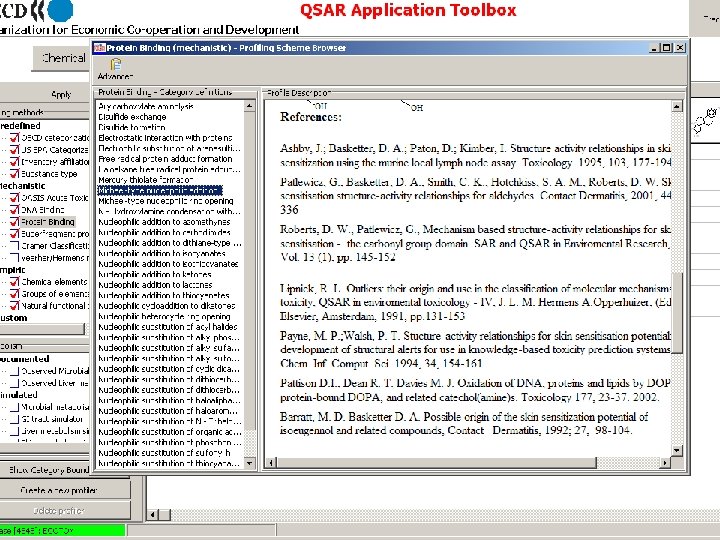
Task: Click Show Category Boundaries button
Action: (x=46, y=470)
